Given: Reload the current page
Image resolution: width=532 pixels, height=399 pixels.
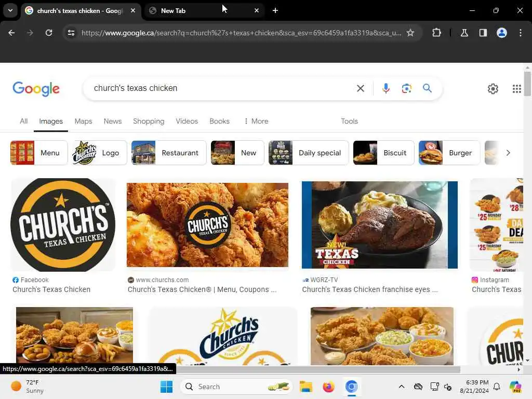Looking at the screenshot, I should pos(49,33).
